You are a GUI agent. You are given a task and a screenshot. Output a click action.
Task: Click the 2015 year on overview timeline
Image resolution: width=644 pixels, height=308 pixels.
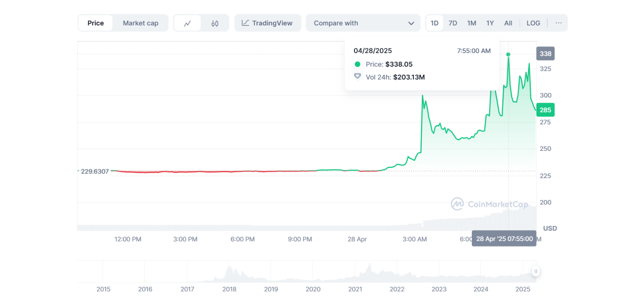[x=103, y=289]
